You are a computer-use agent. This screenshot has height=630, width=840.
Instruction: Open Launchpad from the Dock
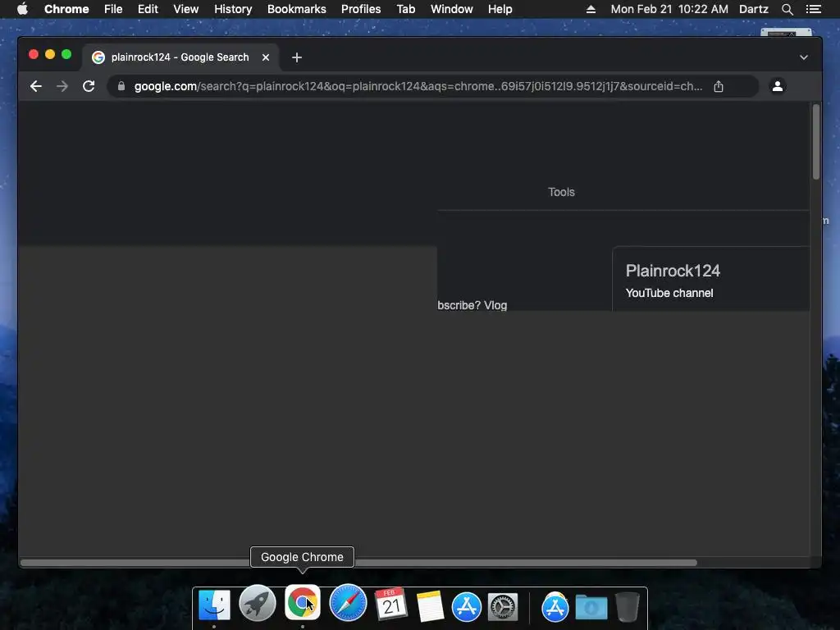pyautogui.click(x=258, y=603)
